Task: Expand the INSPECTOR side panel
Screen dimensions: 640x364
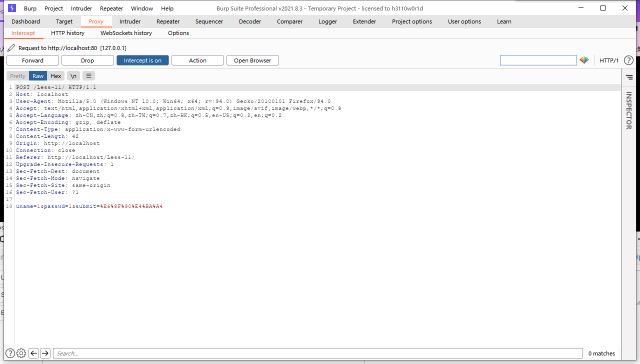Action: (629, 110)
